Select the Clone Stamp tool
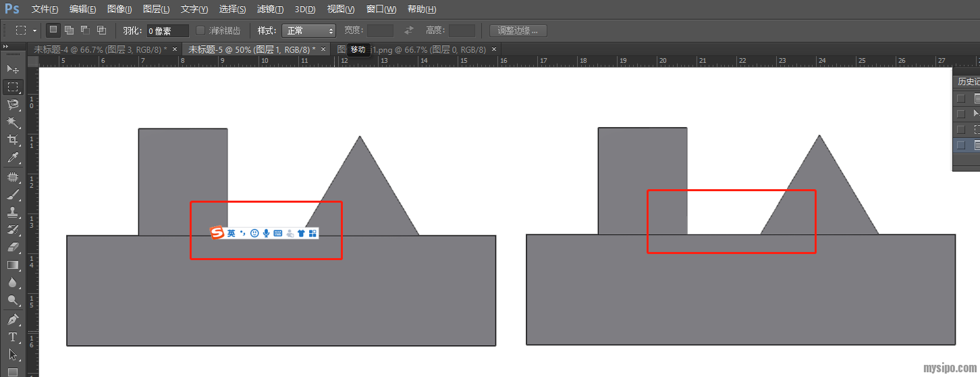The image size is (980, 377). [12, 212]
